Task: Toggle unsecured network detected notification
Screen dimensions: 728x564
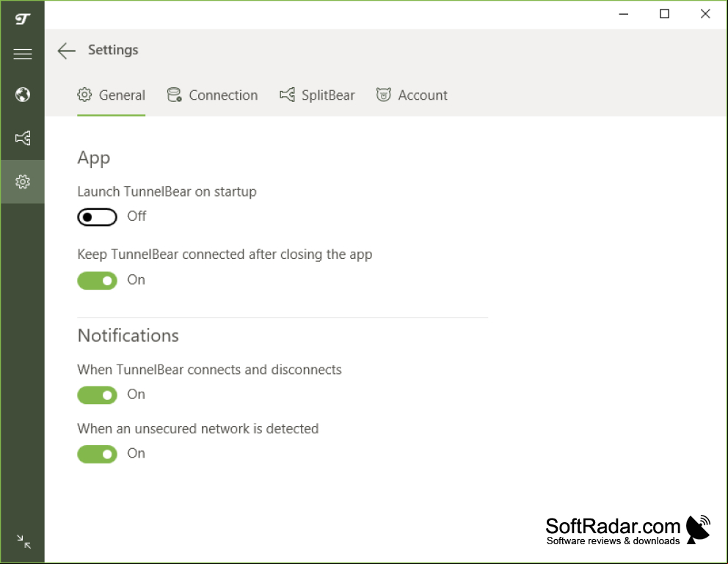Action: pyautogui.click(x=97, y=454)
